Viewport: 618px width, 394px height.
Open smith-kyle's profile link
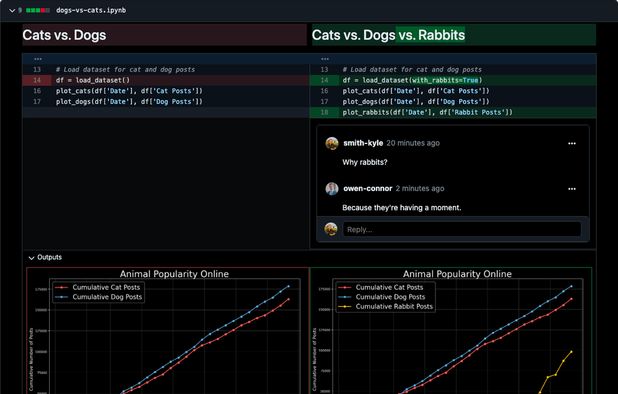tap(363, 143)
